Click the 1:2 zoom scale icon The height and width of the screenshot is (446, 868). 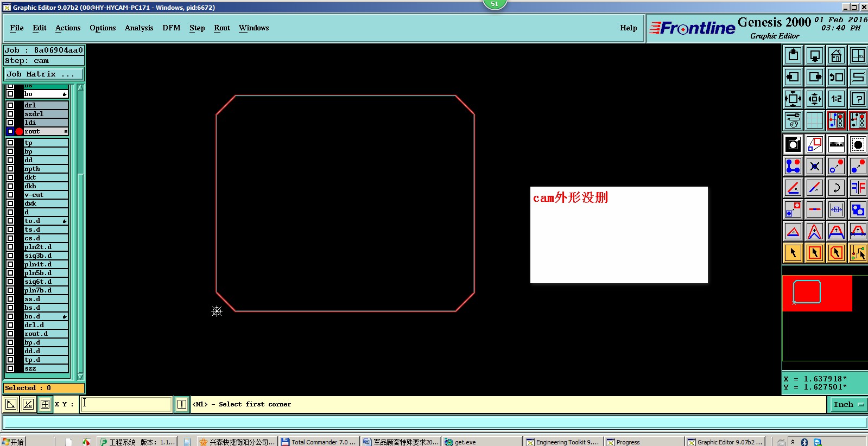tap(837, 99)
